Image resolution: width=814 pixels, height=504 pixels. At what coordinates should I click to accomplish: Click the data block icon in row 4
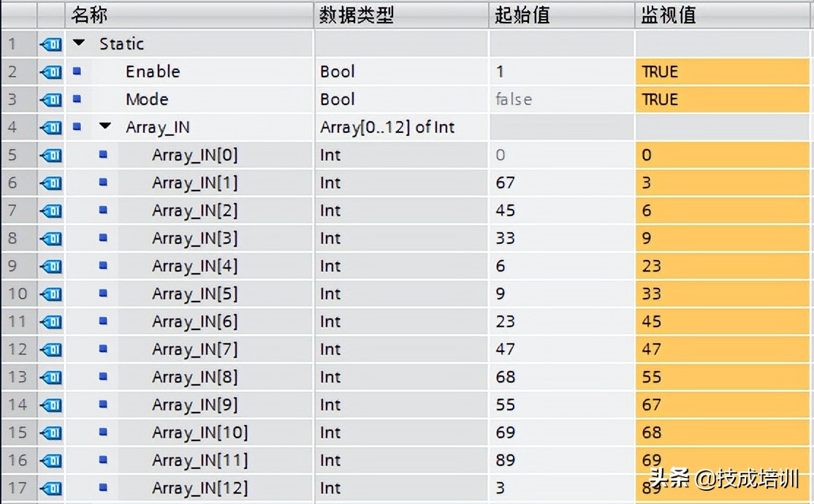pyautogui.click(x=51, y=127)
